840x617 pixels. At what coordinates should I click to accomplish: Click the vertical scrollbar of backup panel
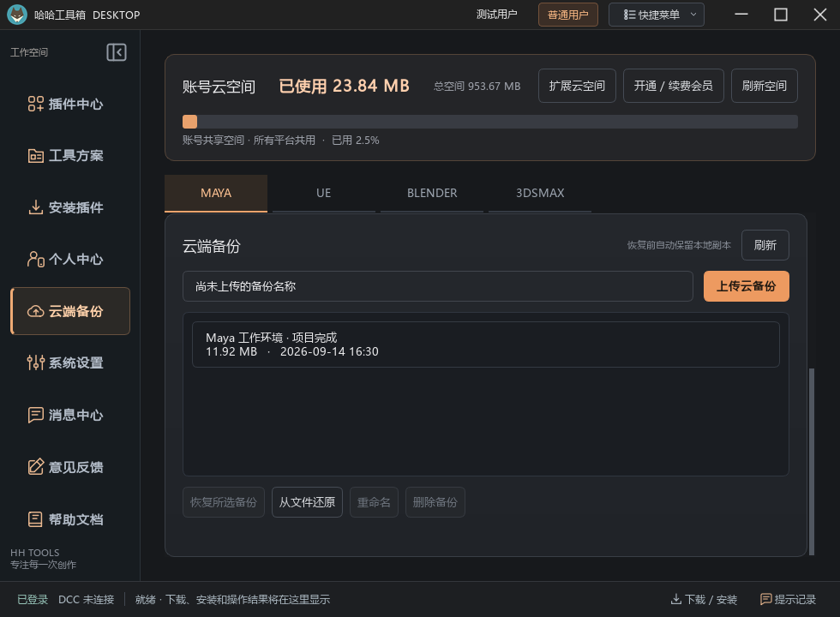(812, 462)
